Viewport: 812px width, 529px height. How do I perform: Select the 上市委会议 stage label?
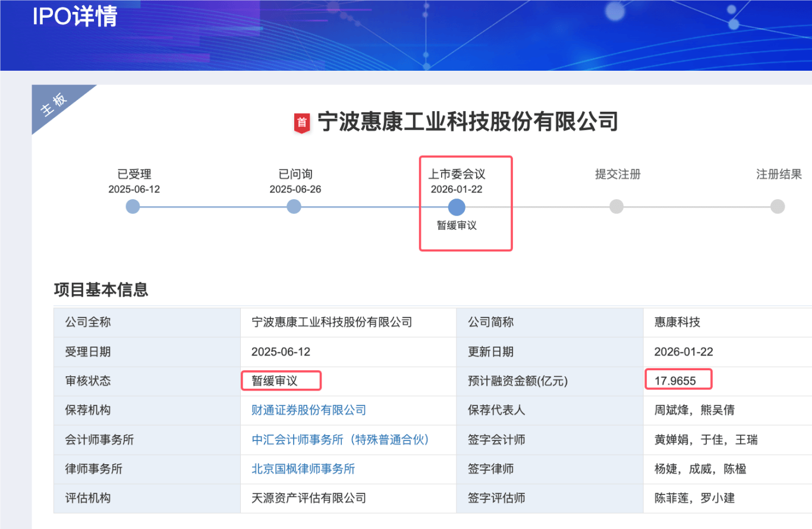(455, 174)
